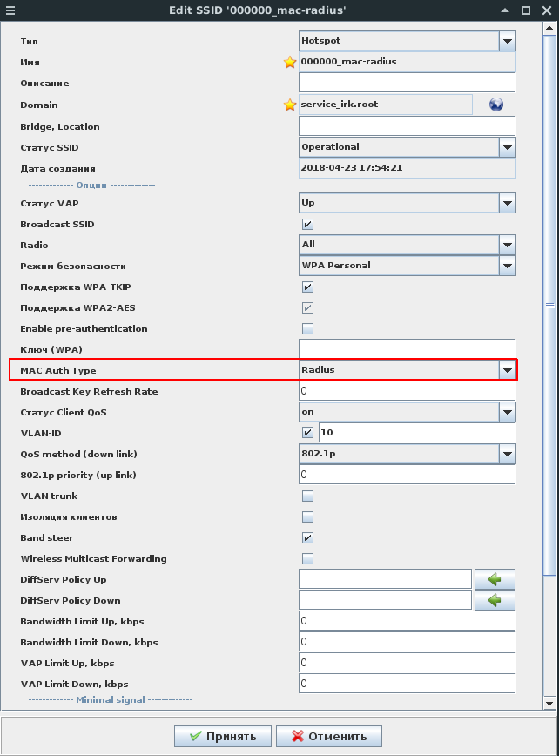This screenshot has width=559, height=756.
Task: Click the Ключ (WPA) input field
Action: point(407,349)
